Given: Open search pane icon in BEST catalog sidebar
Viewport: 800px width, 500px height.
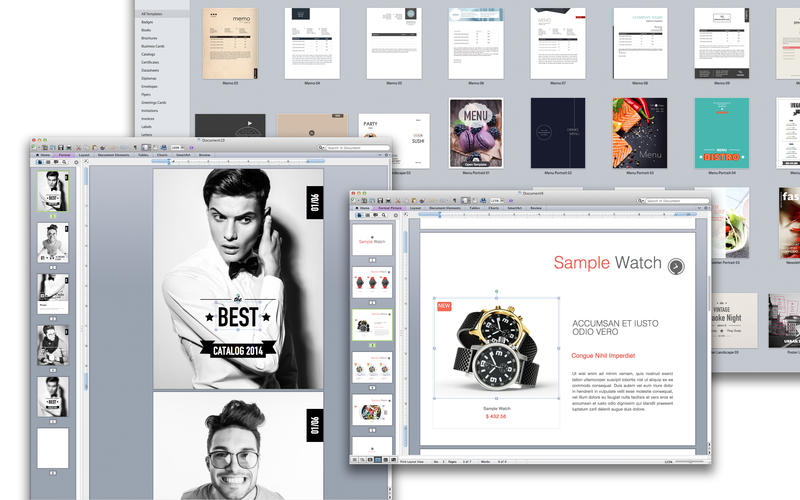Looking at the screenshot, I should [x=64, y=162].
